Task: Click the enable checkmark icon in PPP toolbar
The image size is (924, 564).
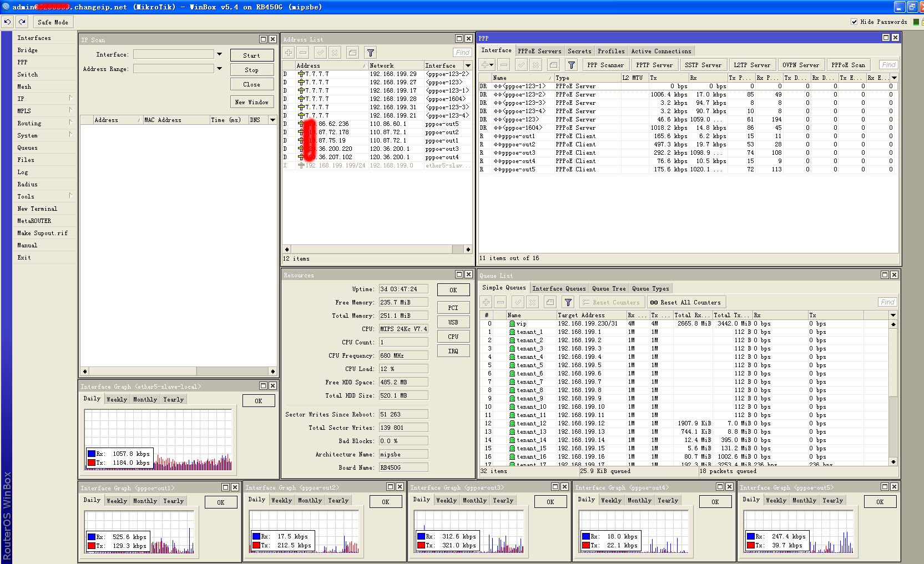Action: coord(521,65)
